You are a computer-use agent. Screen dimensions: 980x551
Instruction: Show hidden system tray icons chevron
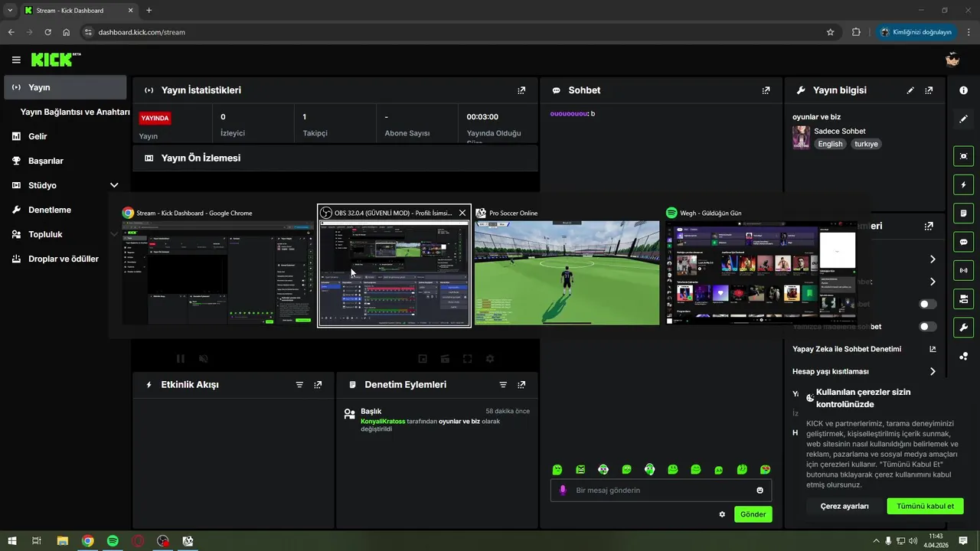click(875, 541)
